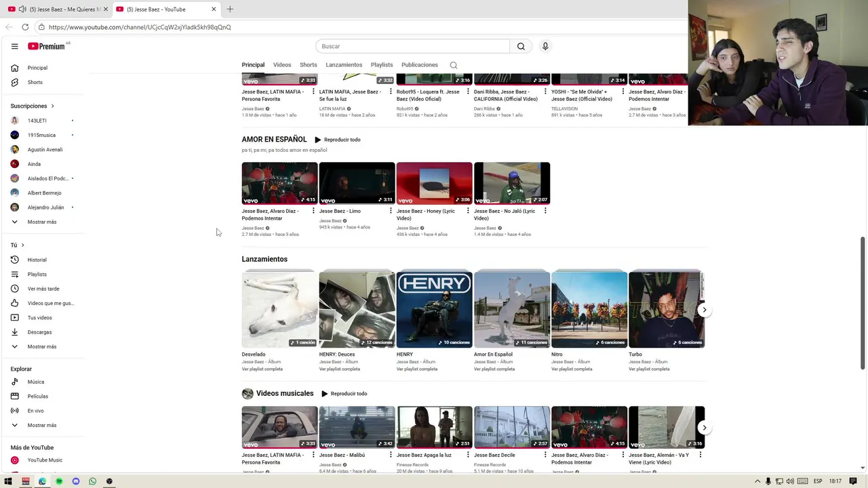
Task: Open a new browser tab
Action: pos(230,9)
